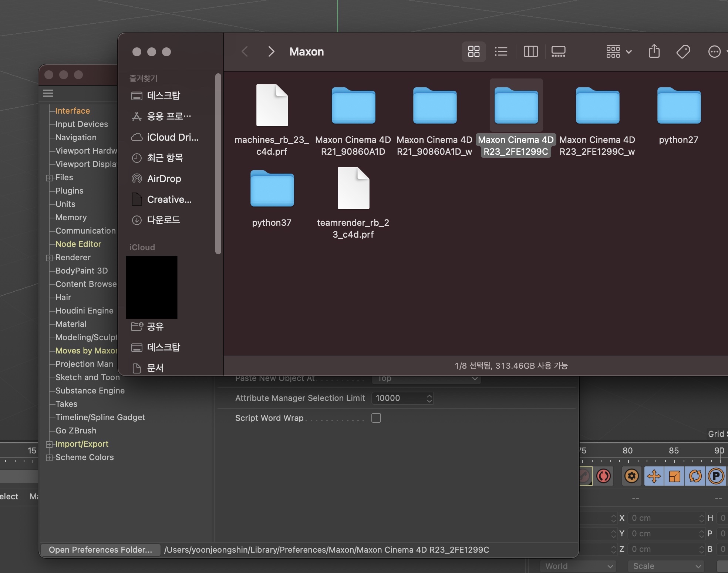The image size is (728, 573).
Task: Select Input Devices in Preferences tree
Action: [81, 124]
